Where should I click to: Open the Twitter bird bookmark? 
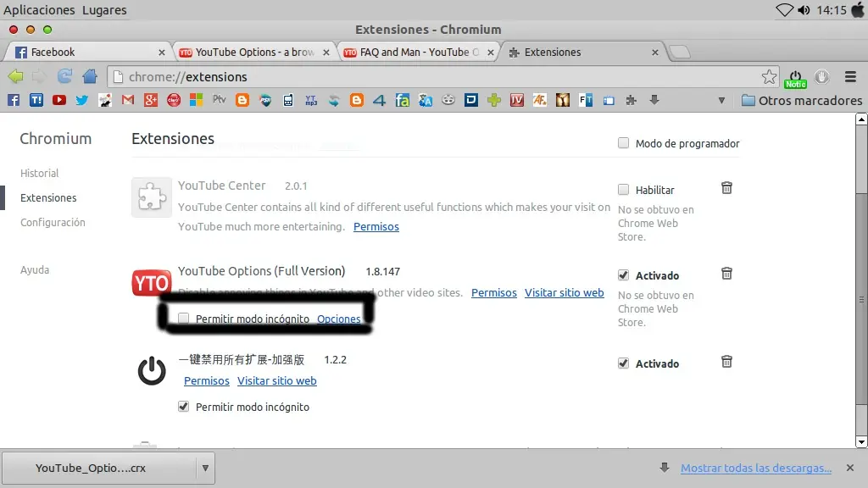pos(82,100)
